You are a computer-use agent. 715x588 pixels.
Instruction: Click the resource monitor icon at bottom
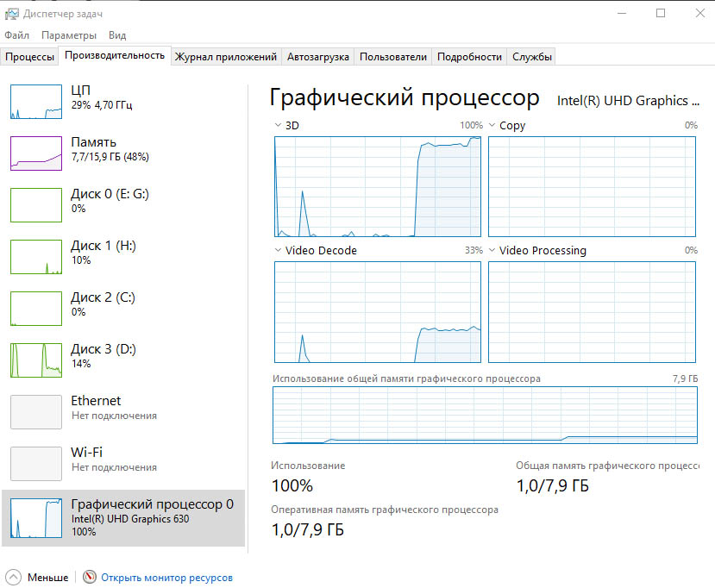[x=90, y=578]
